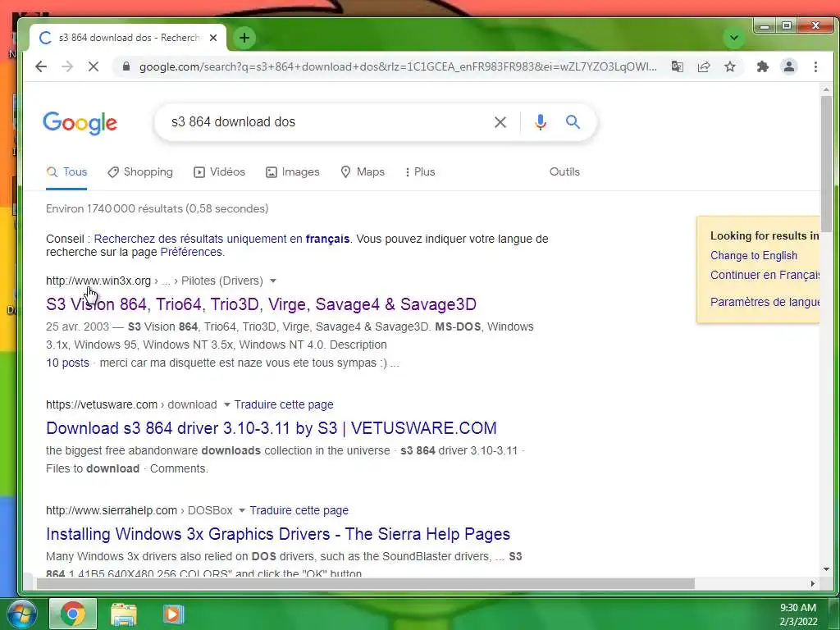Open S3 Vision 864 Trio64 result

coord(261,304)
